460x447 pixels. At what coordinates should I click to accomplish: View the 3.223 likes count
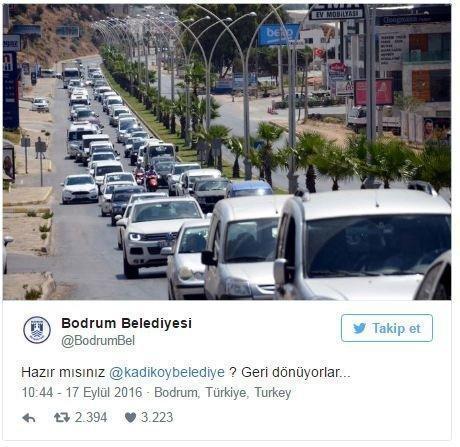[x=157, y=417]
